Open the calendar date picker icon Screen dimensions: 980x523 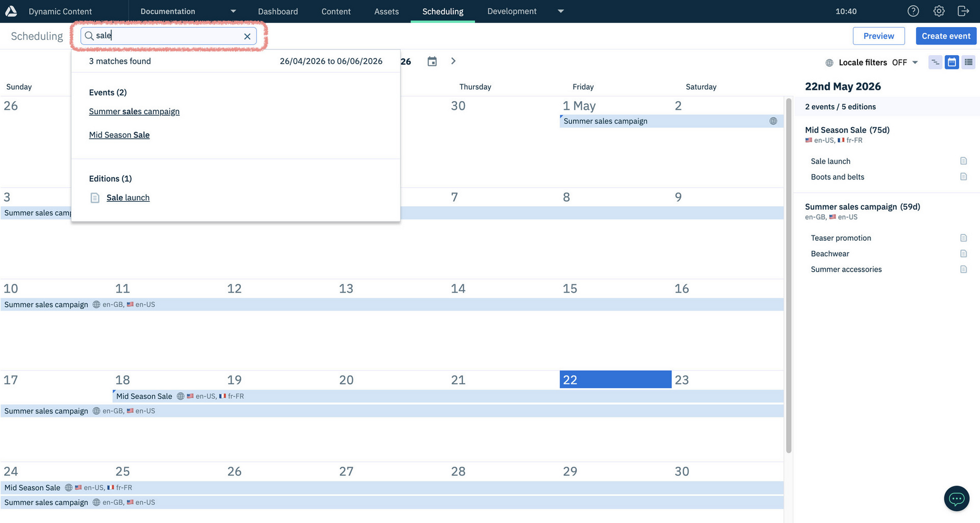coord(432,61)
